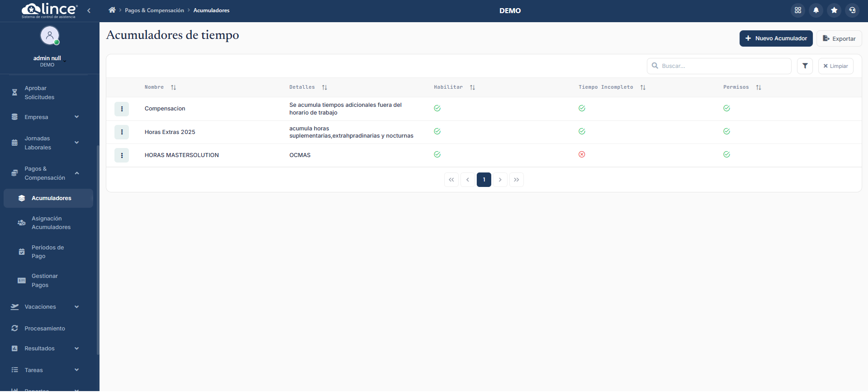This screenshot has width=868, height=392.
Task: Open Asignación Acumuladores menu item
Action: [51, 223]
